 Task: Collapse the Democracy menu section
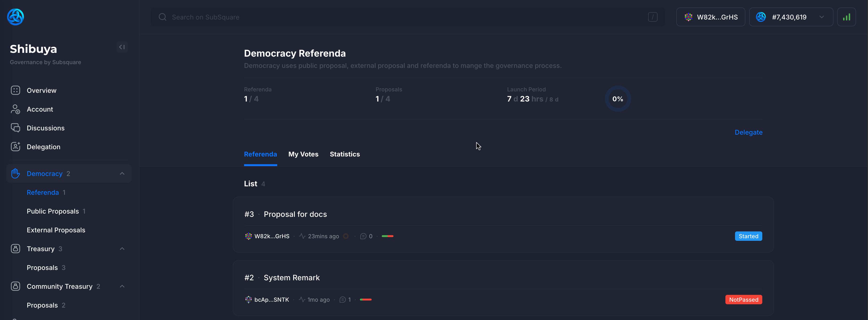pos(122,173)
